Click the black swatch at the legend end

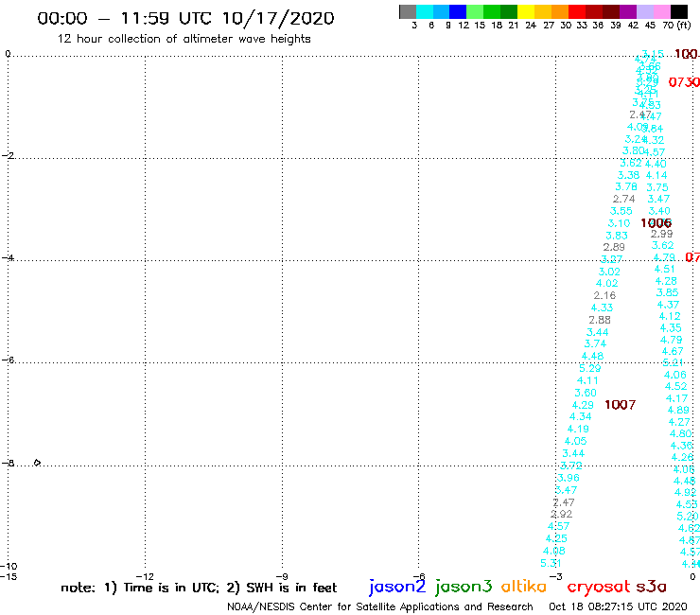pyautogui.click(x=679, y=11)
